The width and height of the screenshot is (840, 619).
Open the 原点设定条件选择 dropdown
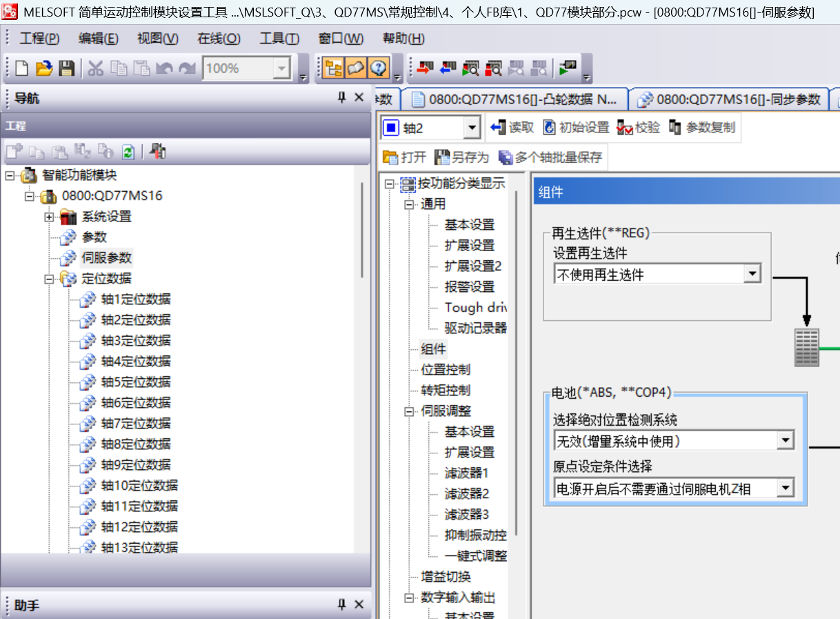coord(785,489)
